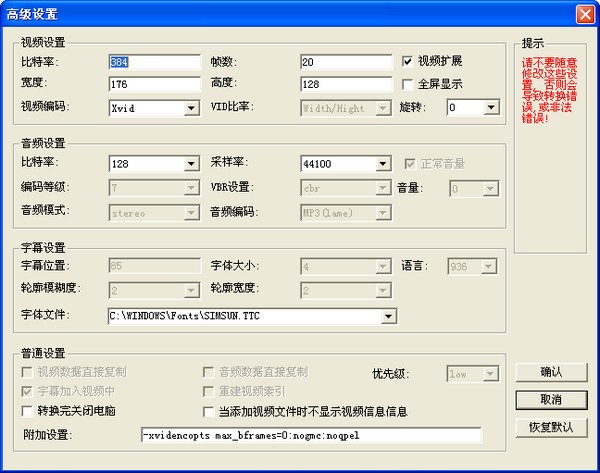Click the 字幕位置 field showing 85
Image resolution: width=600 pixels, height=473 pixels.
pos(155,266)
